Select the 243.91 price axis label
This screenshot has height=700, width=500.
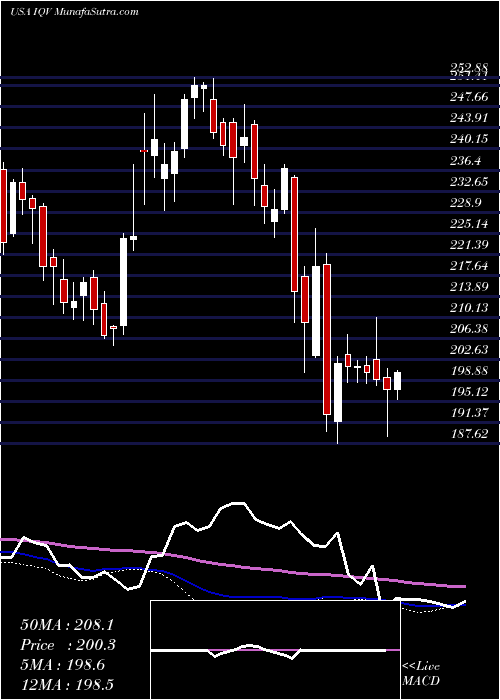click(x=469, y=118)
